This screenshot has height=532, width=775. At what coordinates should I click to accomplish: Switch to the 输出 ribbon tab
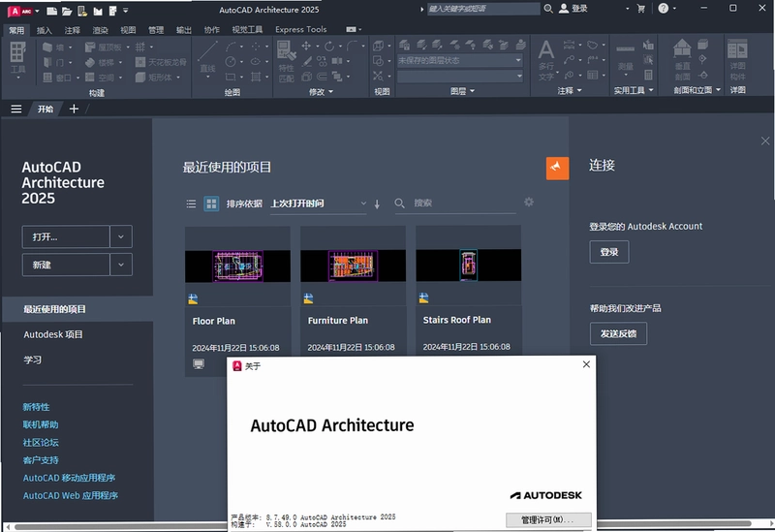(x=184, y=30)
